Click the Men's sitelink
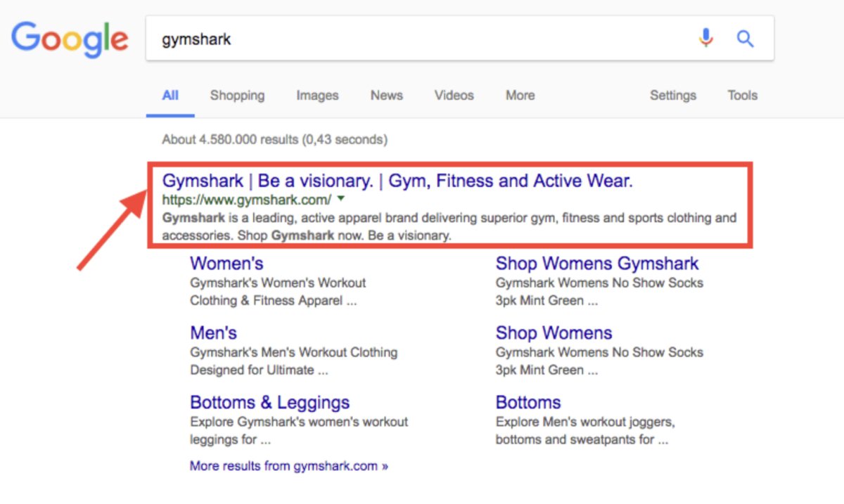Image resolution: width=844 pixels, height=504 pixels. point(213,332)
